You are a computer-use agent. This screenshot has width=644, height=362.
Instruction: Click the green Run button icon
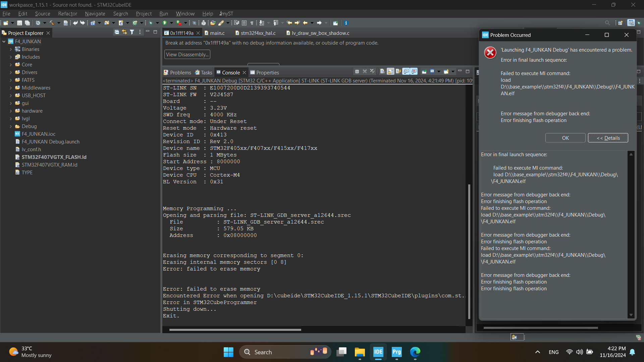[165, 23]
